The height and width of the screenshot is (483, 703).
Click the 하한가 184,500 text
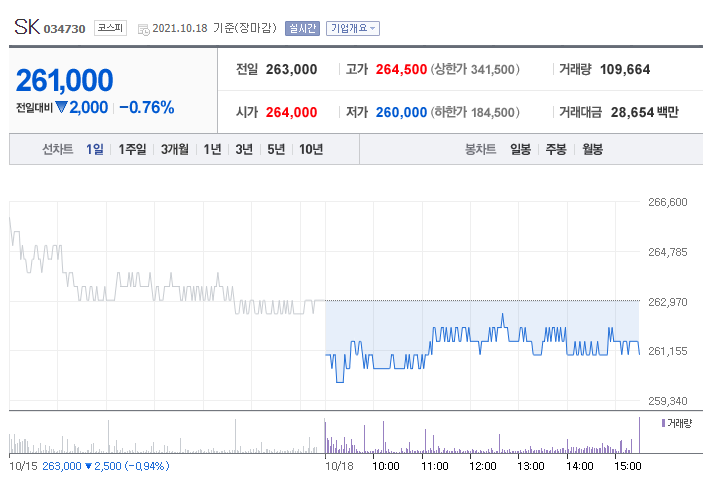[475, 112]
